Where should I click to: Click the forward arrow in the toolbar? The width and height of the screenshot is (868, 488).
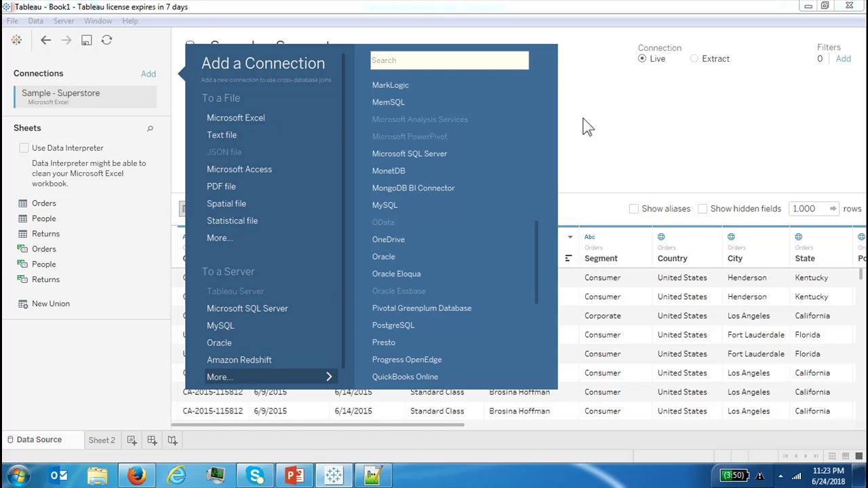[66, 40]
